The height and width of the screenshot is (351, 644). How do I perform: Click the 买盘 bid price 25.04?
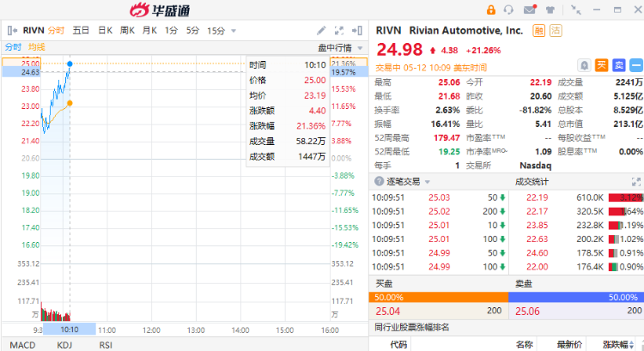(388, 312)
